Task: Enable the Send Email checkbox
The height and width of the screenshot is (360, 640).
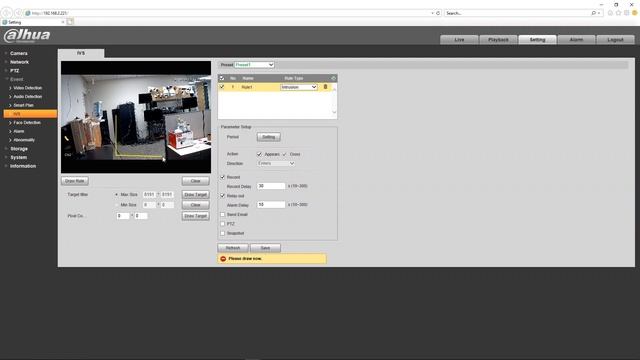Action: point(222,214)
